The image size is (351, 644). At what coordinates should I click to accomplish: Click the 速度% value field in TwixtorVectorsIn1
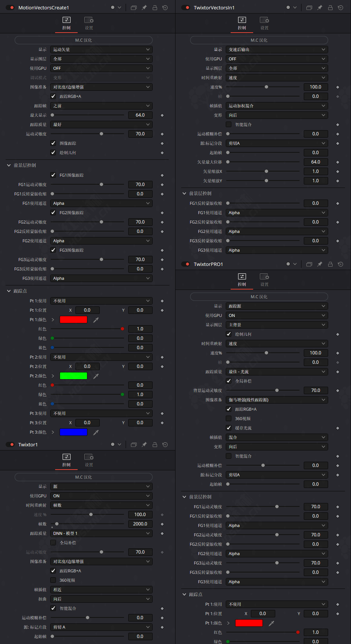click(x=316, y=87)
